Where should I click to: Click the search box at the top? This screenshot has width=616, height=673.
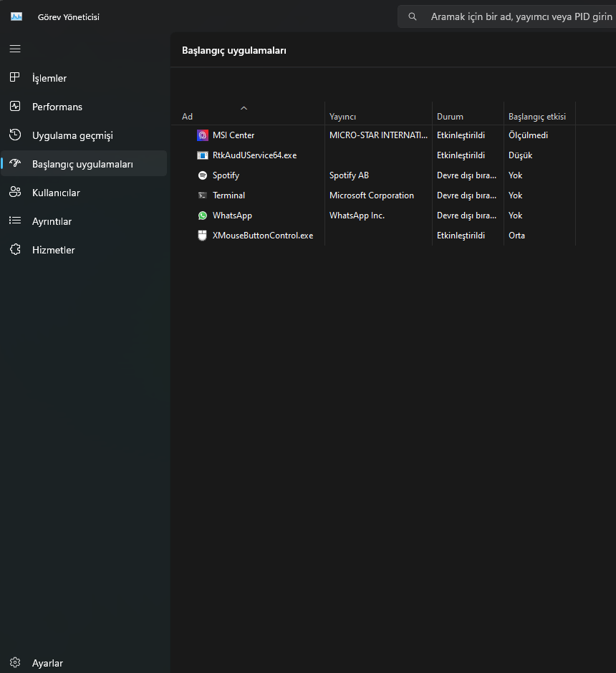516,16
